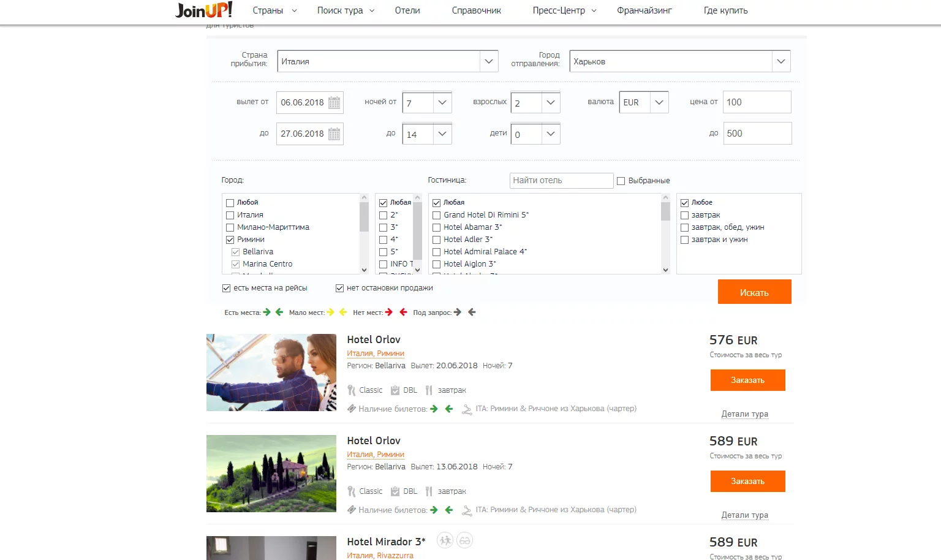Toggle 'нет остановки продажи' checkbox
Image resolution: width=941 pixels, height=560 pixels.
point(340,288)
